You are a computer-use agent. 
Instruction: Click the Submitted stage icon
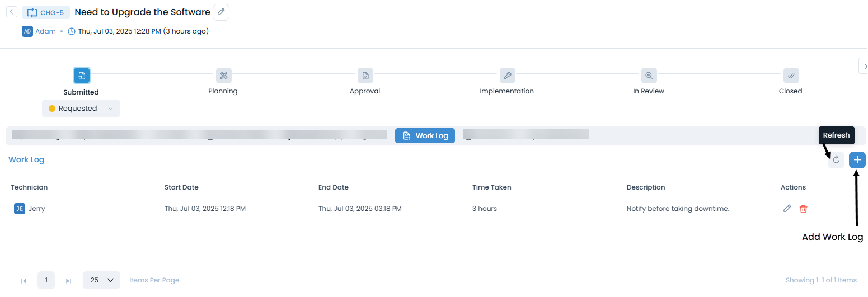click(x=82, y=76)
